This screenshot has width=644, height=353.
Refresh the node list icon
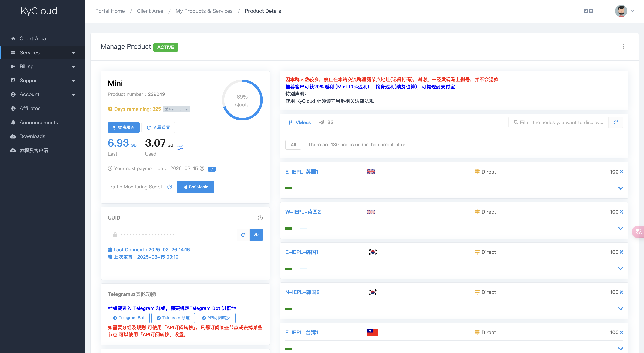[x=615, y=122]
